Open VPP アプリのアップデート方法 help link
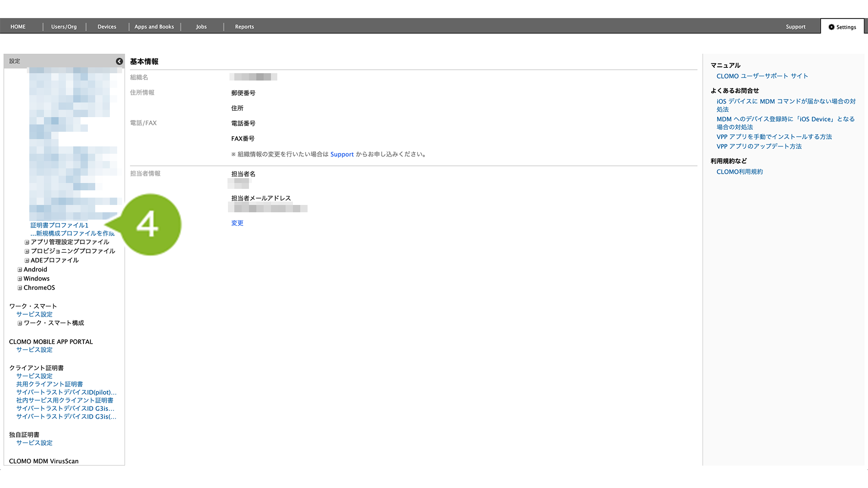The height and width of the screenshot is (488, 868). click(759, 146)
